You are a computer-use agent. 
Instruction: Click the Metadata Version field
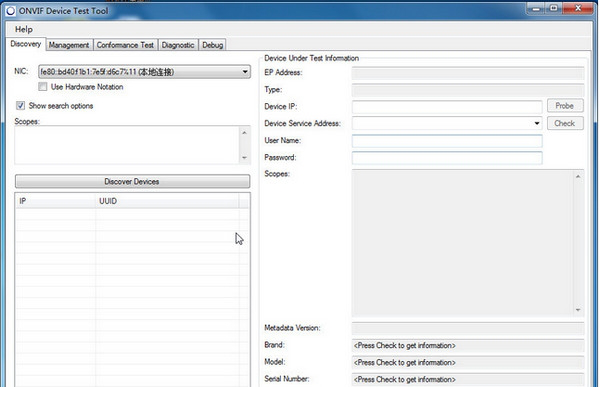pos(468,328)
